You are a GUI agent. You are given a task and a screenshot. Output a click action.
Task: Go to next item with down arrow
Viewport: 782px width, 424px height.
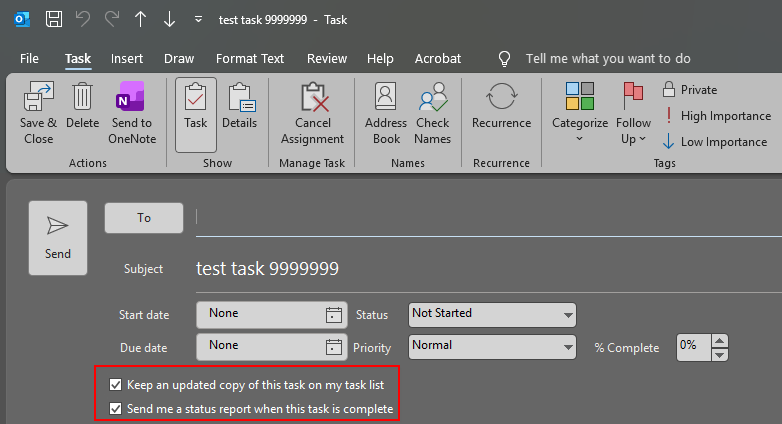coord(170,19)
